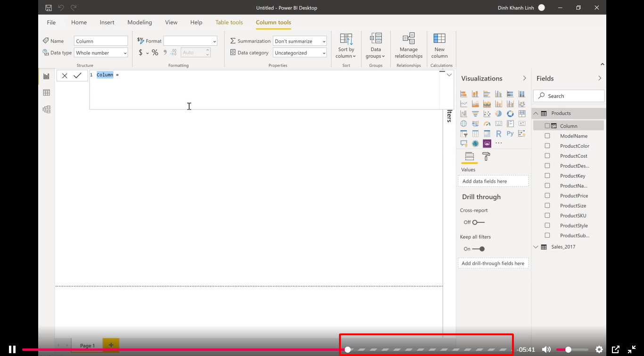This screenshot has height=356, width=644.
Task: Open the Format dropdown
Action: click(x=190, y=41)
